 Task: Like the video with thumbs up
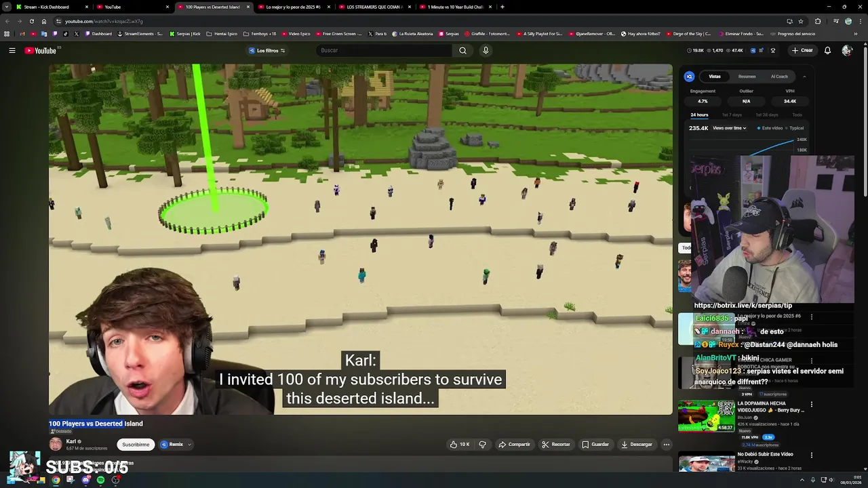click(x=460, y=445)
